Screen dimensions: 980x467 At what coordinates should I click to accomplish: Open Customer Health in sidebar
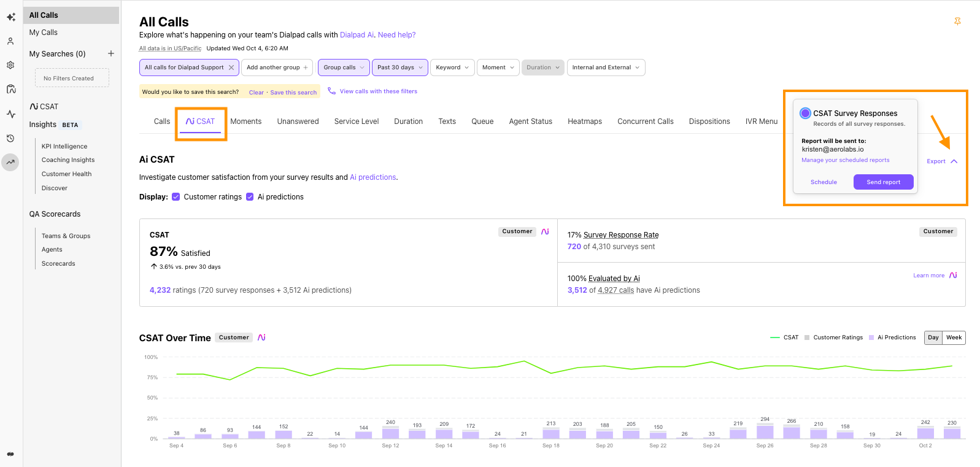(66, 174)
